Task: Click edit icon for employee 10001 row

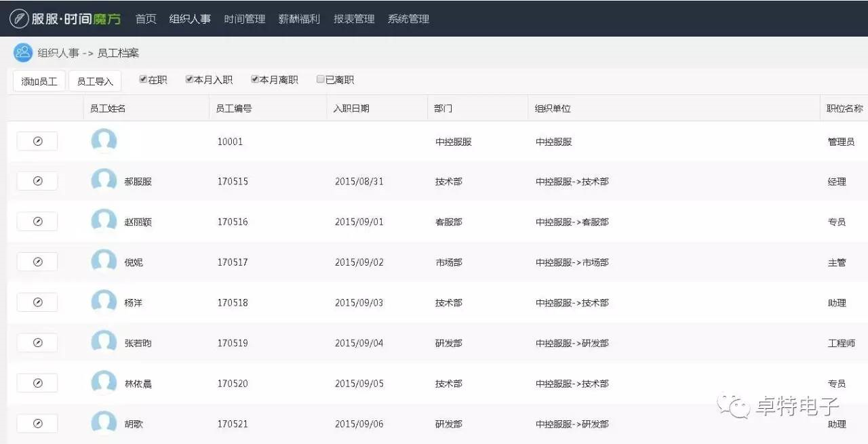Action: click(x=37, y=141)
